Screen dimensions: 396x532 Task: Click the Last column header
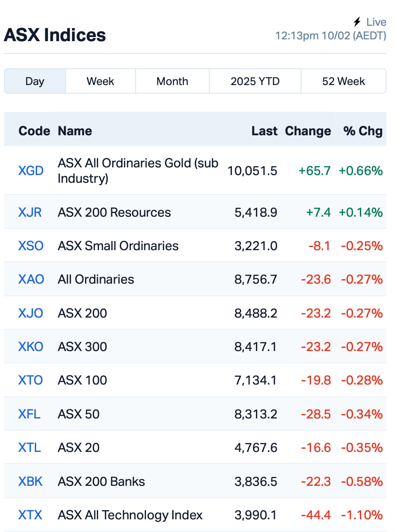264,131
